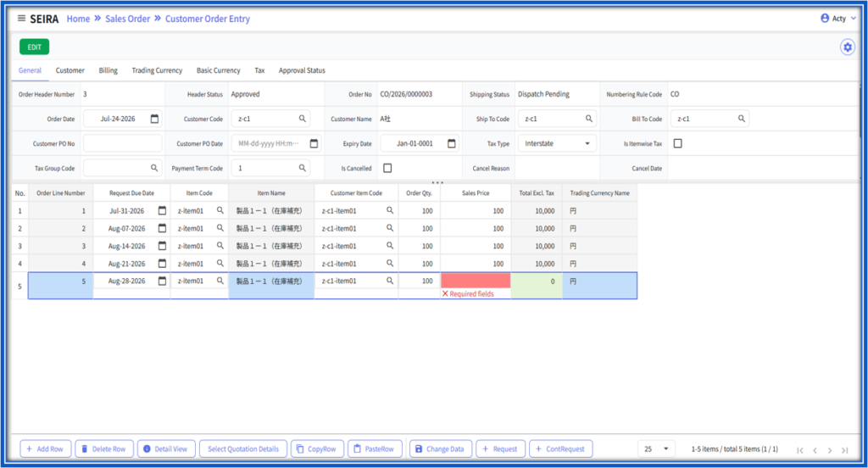Go to the last page
The height and width of the screenshot is (468, 868).
[x=845, y=450]
